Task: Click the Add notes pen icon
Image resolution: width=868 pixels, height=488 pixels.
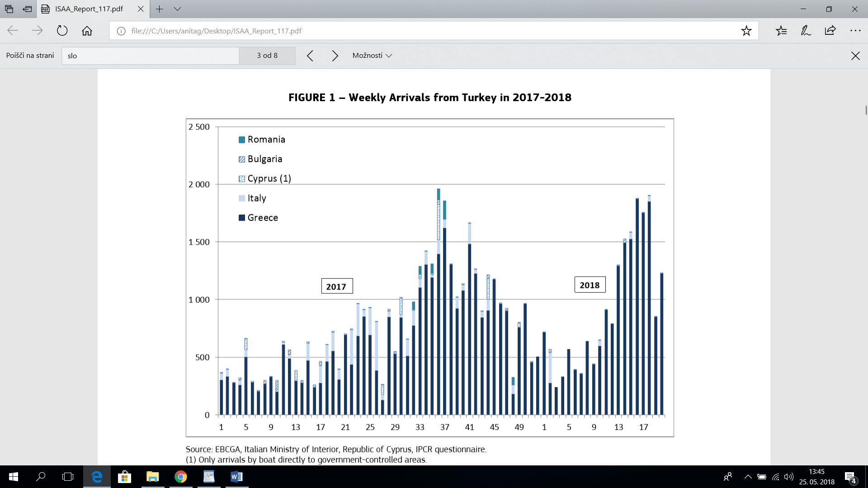Action: (806, 31)
